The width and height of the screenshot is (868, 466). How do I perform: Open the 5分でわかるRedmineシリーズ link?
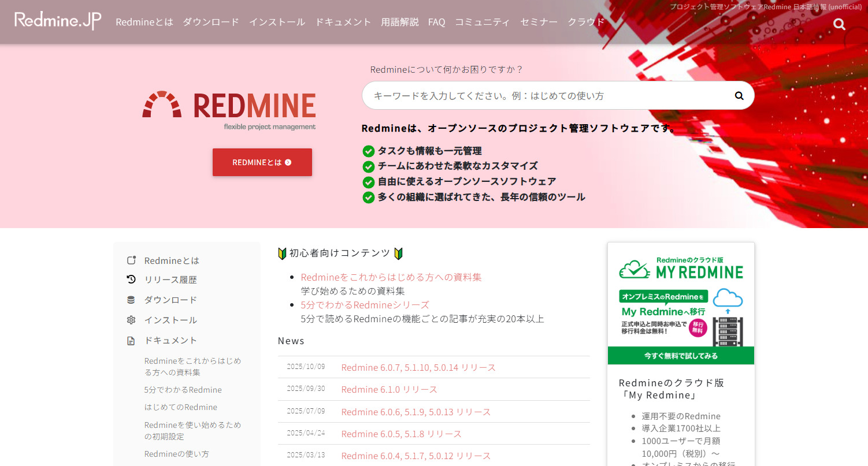pyautogui.click(x=365, y=305)
